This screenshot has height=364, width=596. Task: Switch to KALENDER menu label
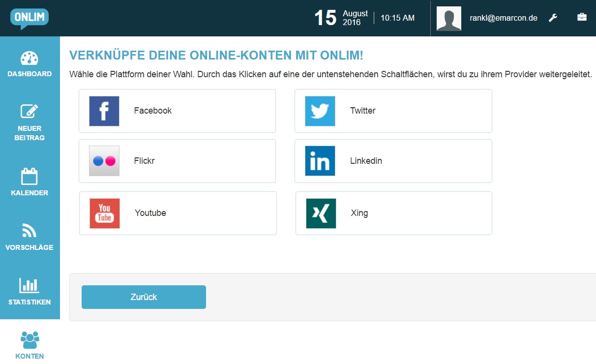(30, 193)
